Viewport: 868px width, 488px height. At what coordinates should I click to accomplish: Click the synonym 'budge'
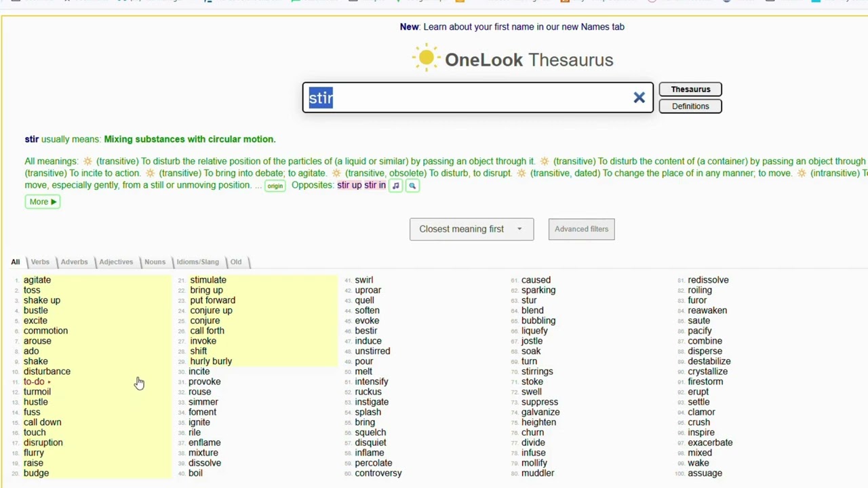36,473
